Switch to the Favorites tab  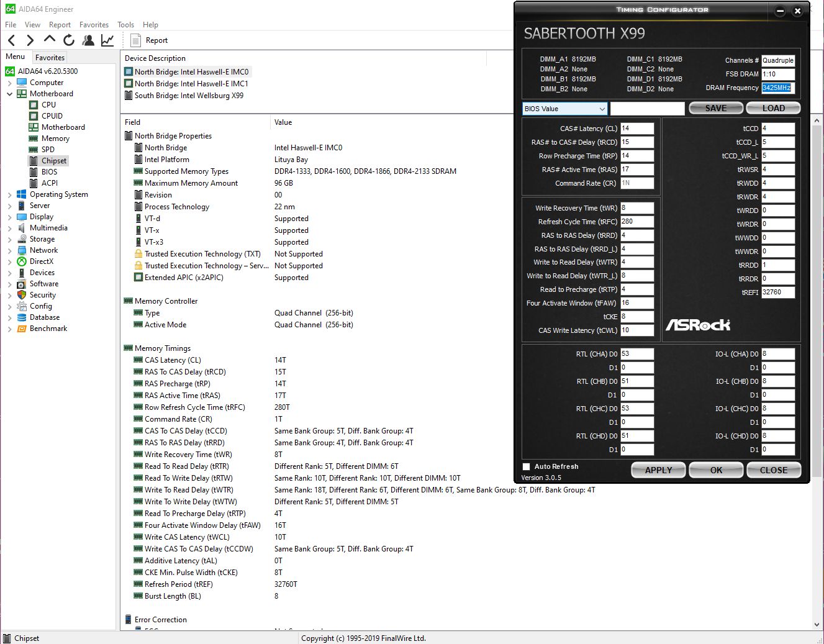coord(50,57)
